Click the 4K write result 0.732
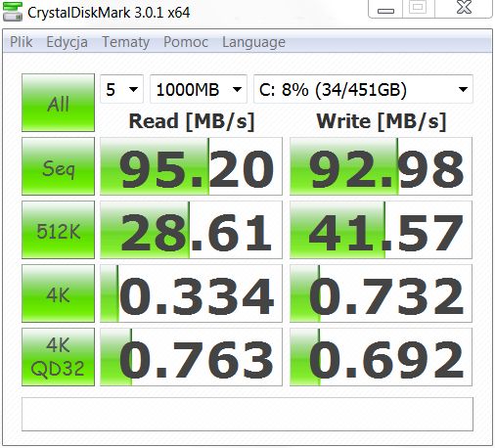495x448 pixels. click(381, 293)
